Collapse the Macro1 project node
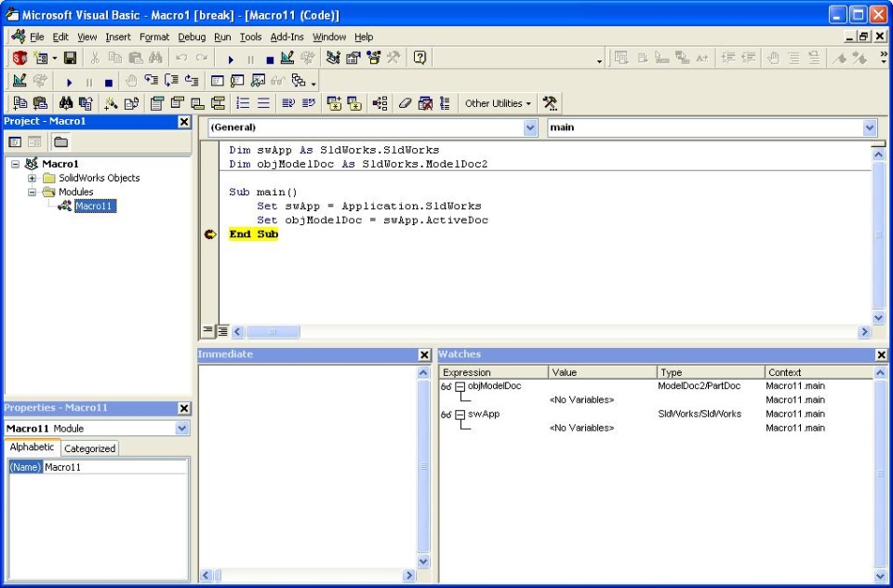This screenshot has height=588, width=893. point(16,164)
